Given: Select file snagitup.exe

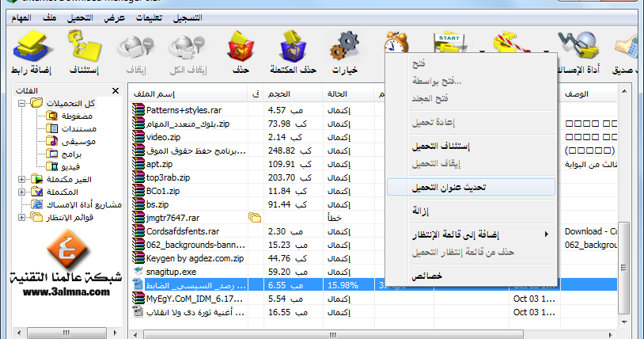Looking at the screenshot, I should pos(171,272).
